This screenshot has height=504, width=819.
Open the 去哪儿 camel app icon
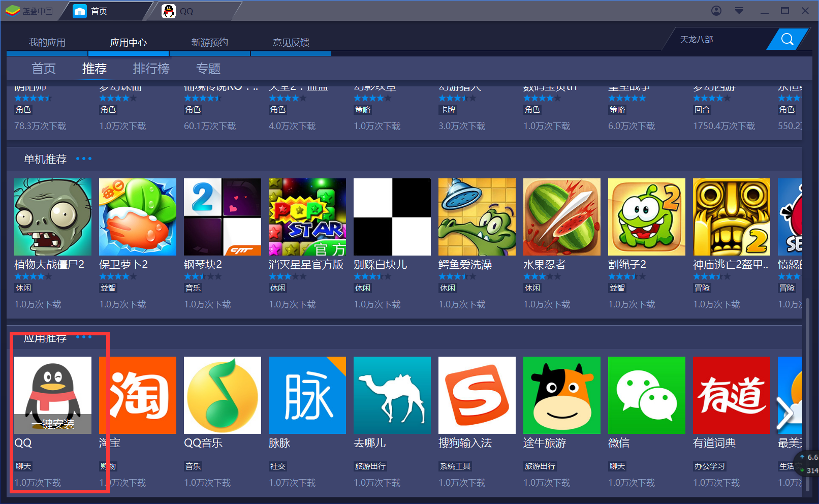coord(392,395)
